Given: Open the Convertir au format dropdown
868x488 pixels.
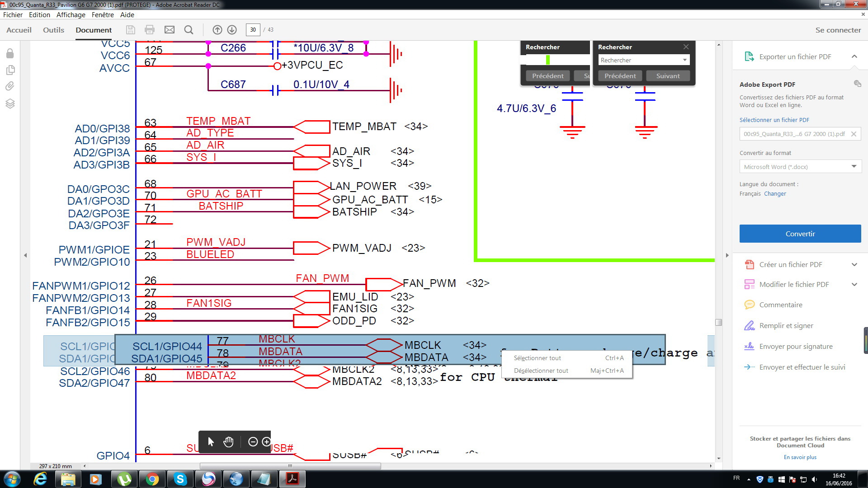Looking at the screenshot, I should click(x=800, y=167).
